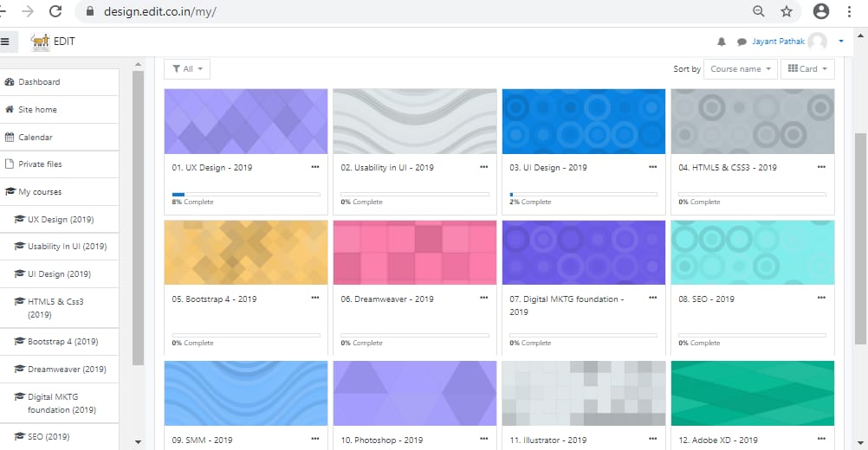
Task: Open the 03. UI Design - 2019 course link
Action: point(547,168)
